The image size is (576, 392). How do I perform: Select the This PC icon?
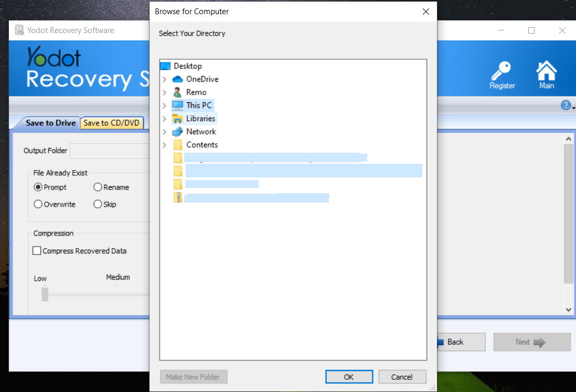tap(177, 105)
